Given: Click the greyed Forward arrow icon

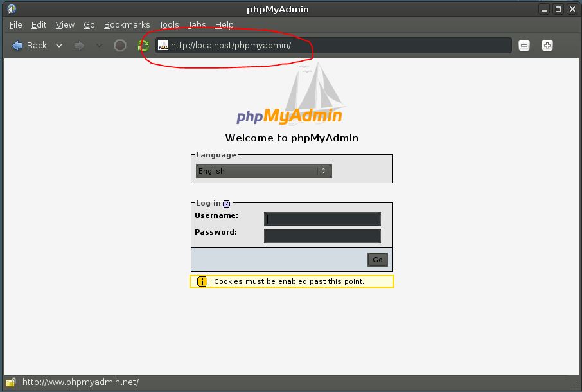Looking at the screenshot, I should pos(80,46).
